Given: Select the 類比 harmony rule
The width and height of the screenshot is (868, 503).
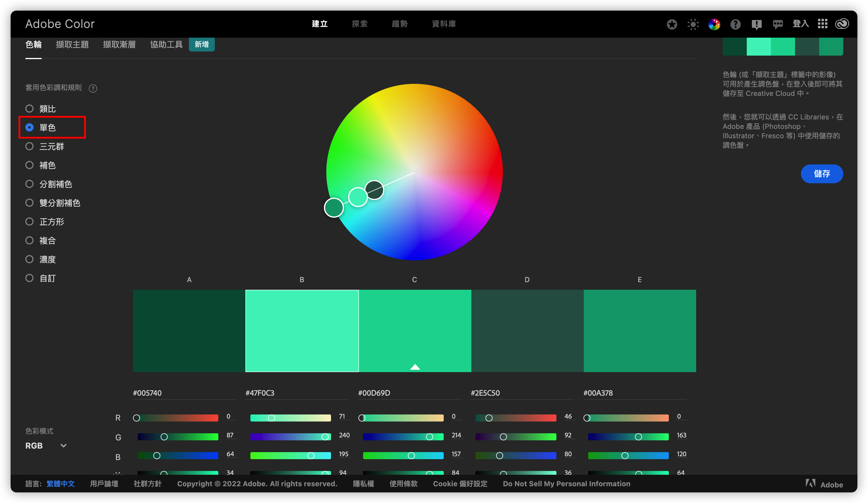Looking at the screenshot, I should pyautogui.click(x=41, y=109).
